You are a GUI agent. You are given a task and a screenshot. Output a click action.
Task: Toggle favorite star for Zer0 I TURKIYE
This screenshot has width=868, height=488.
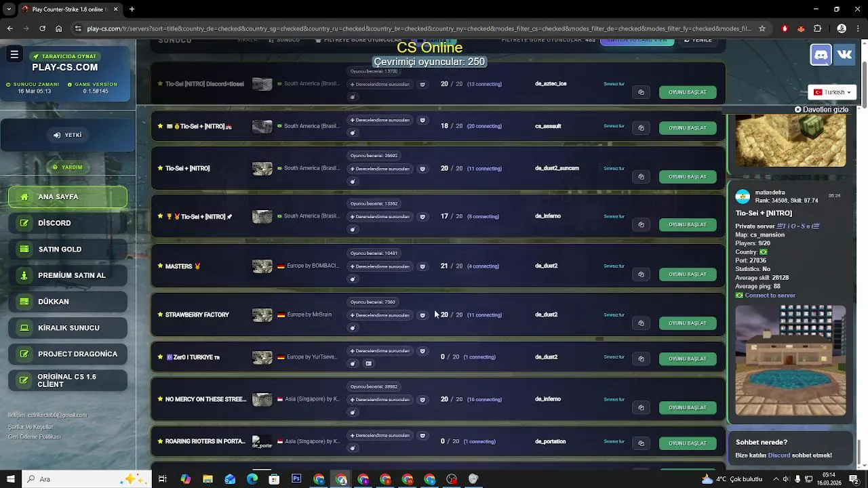pos(160,357)
